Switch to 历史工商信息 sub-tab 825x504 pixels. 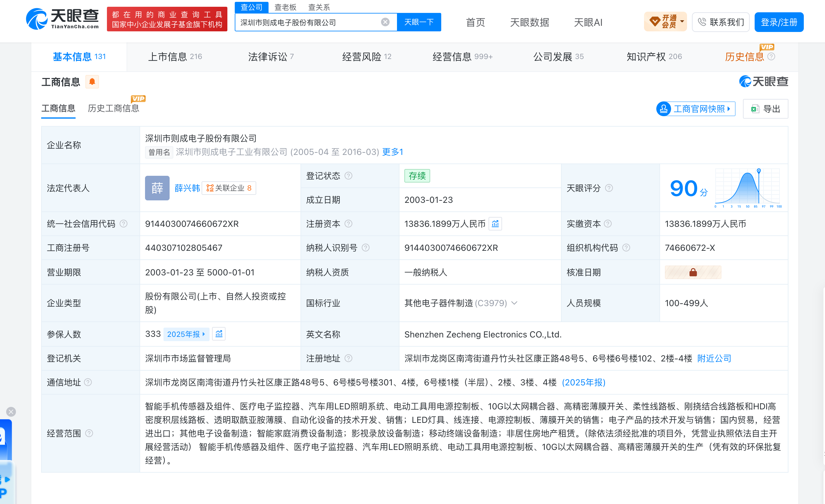(113, 108)
